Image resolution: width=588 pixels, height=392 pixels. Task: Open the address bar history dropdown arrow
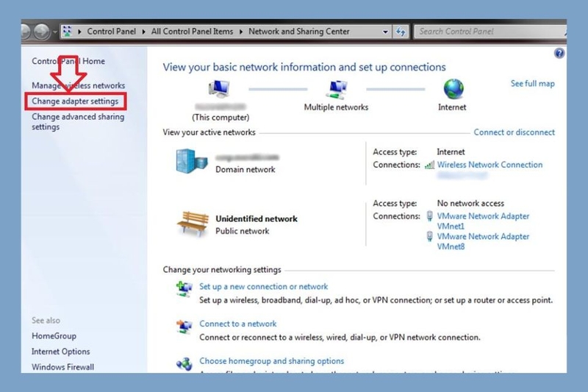385,32
